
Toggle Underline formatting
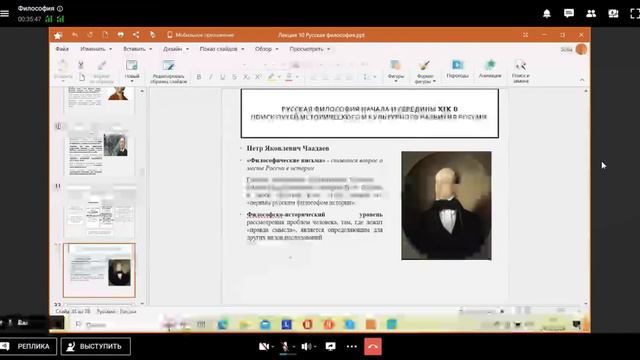pos(222,77)
